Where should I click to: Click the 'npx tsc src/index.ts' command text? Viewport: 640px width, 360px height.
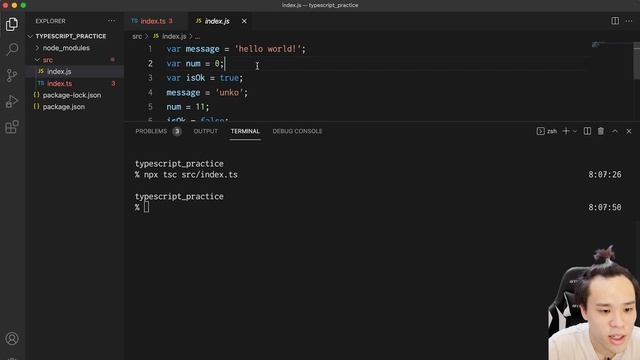191,175
